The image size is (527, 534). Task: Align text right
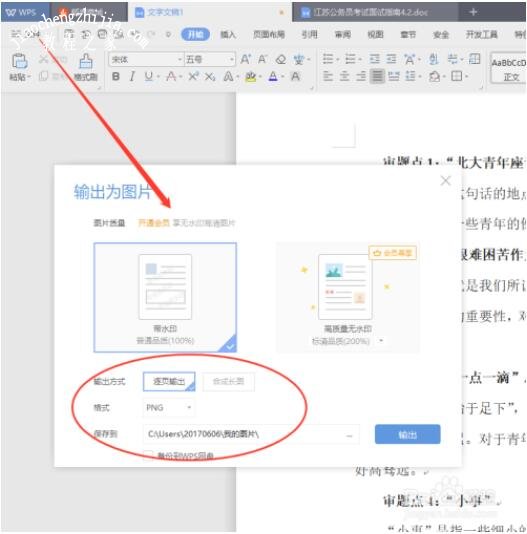click(361, 76)
